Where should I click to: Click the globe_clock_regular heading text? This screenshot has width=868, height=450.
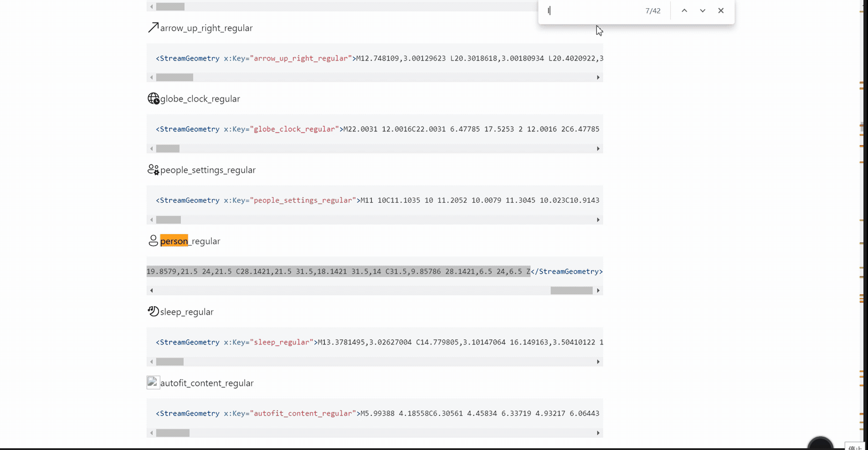200,99
